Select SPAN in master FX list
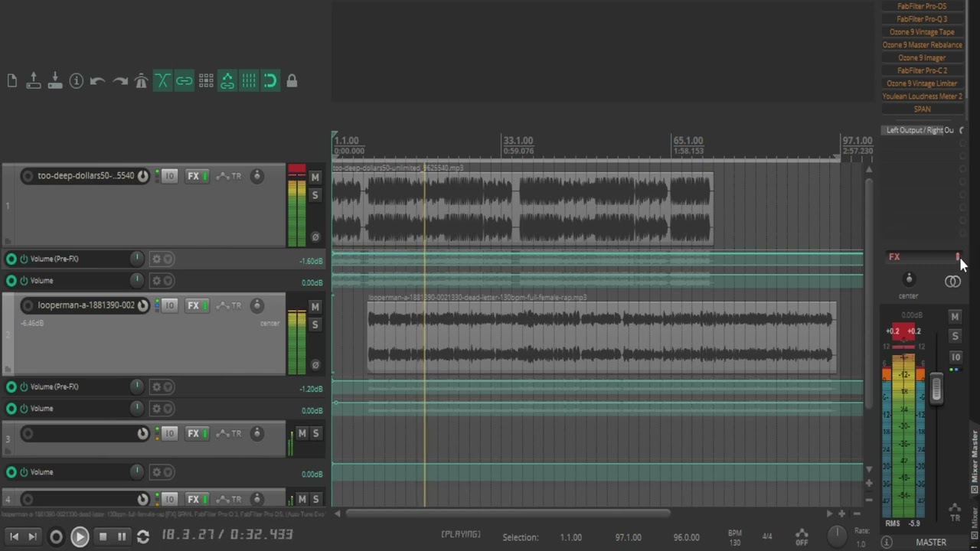 [x=922, y=109]
